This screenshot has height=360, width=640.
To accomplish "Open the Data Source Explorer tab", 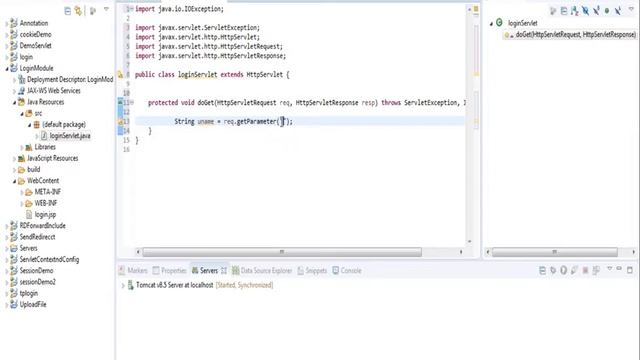I will [262, 271].
